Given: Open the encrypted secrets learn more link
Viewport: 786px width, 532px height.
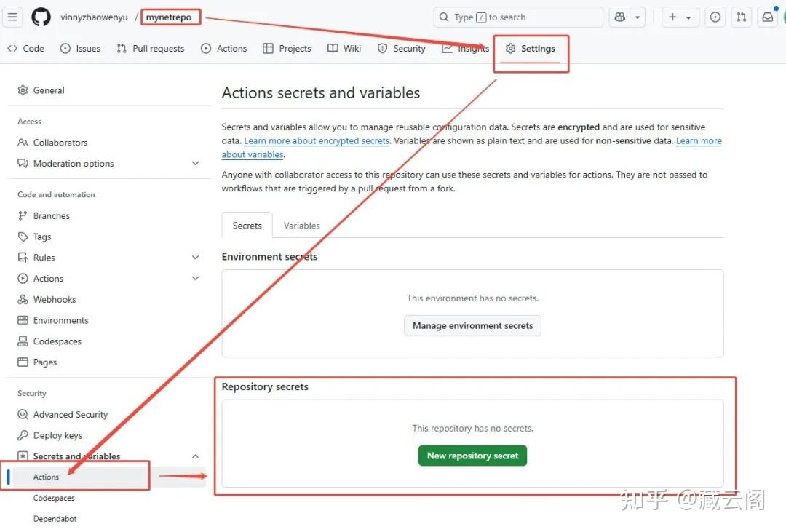Looking at the screenshot, I should 317,140.
